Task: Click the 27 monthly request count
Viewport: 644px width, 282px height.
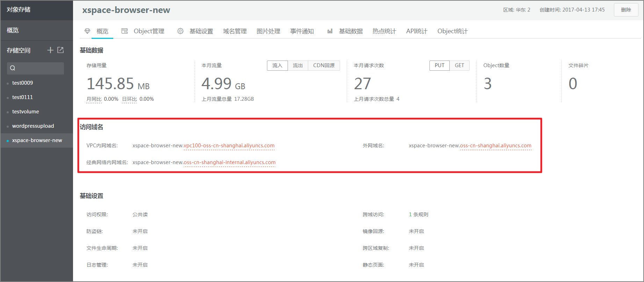Action: [363, 84]
